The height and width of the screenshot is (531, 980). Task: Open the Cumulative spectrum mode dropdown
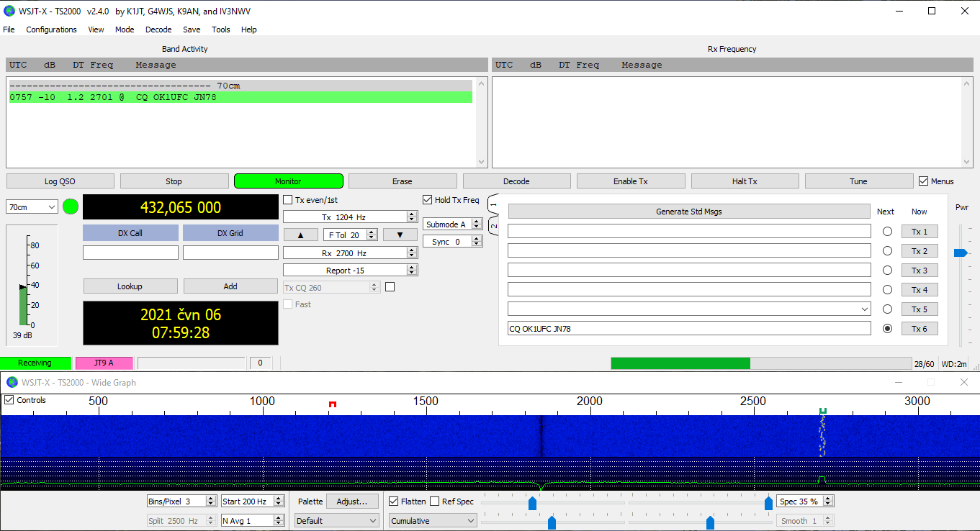pos(433,520)
